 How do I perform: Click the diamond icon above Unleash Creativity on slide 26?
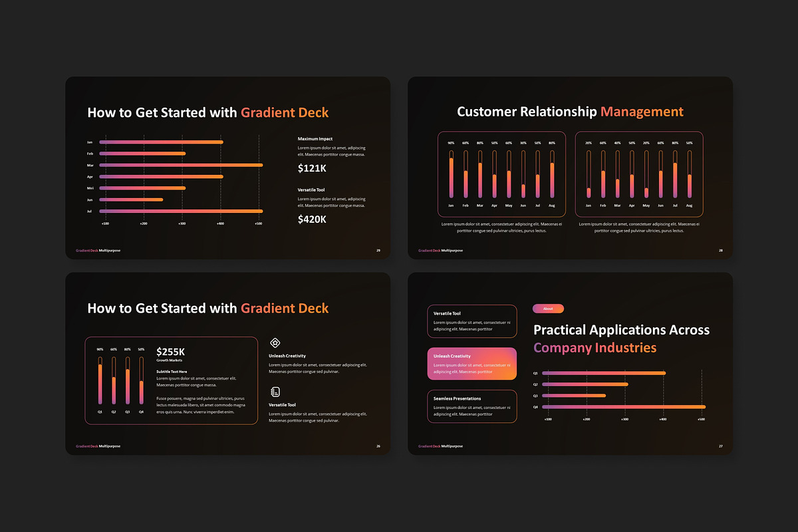(275, 343)
